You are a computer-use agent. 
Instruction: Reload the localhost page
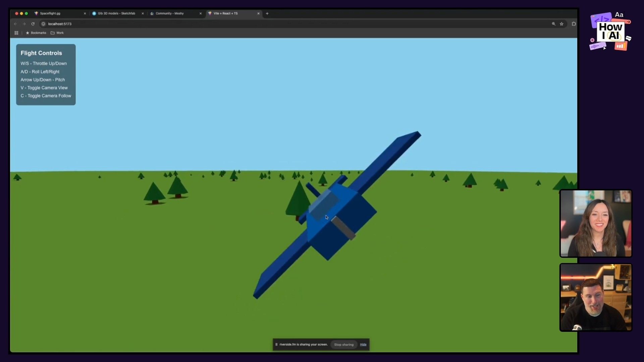click(33, 24)
